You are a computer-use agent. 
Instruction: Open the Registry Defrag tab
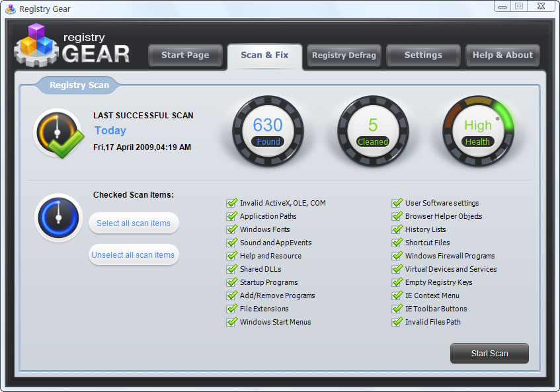click(x=344, y=56)
